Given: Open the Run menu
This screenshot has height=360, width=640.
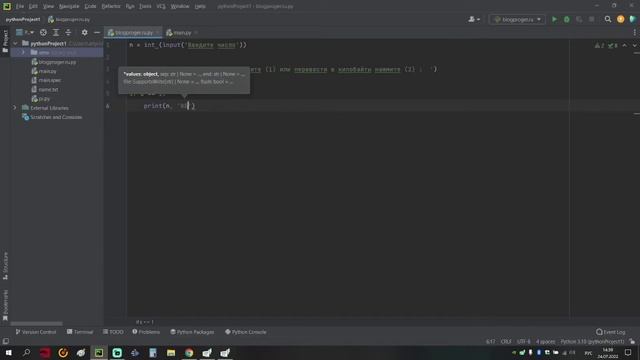Looking at the screenshot, I should coord(130,6).
